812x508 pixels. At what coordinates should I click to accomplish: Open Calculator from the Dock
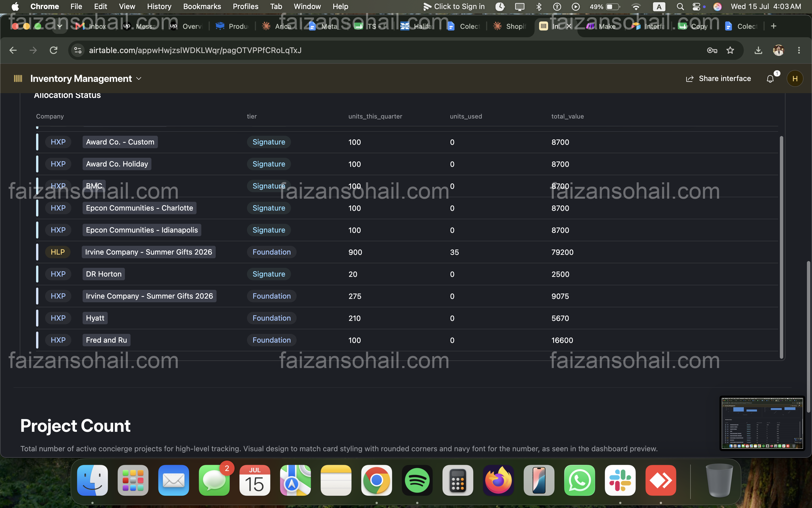(458, 480)
